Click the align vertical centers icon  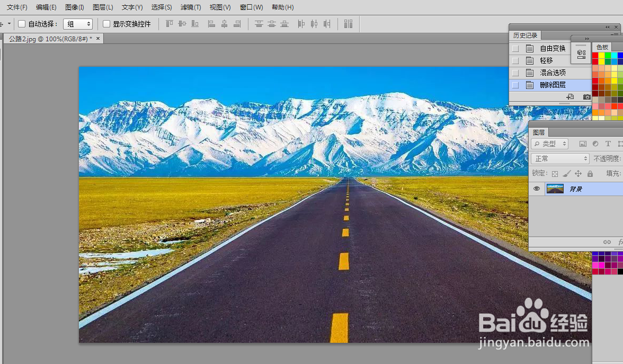(x=182, y=24)
